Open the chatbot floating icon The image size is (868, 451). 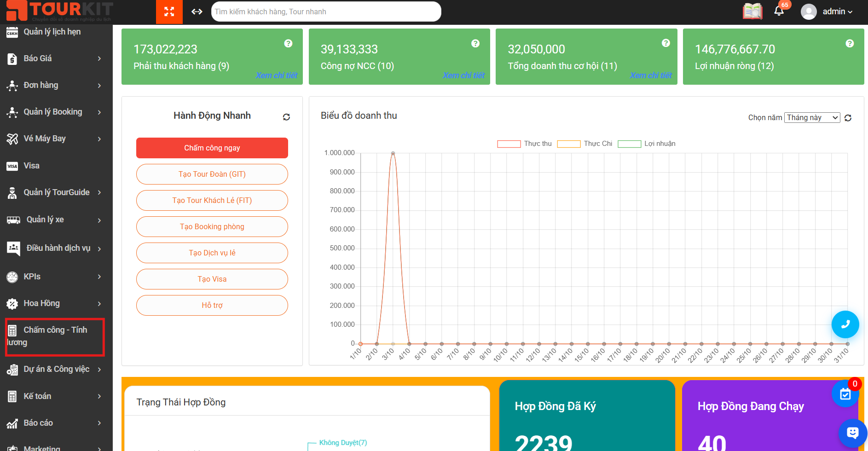tap(852, 433)
